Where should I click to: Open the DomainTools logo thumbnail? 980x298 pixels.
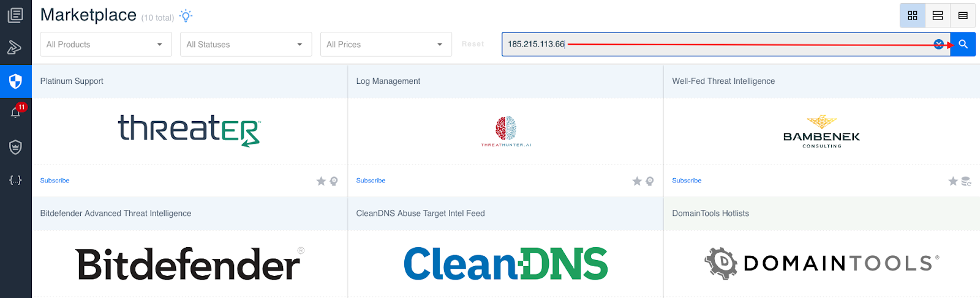pos(821,263)
